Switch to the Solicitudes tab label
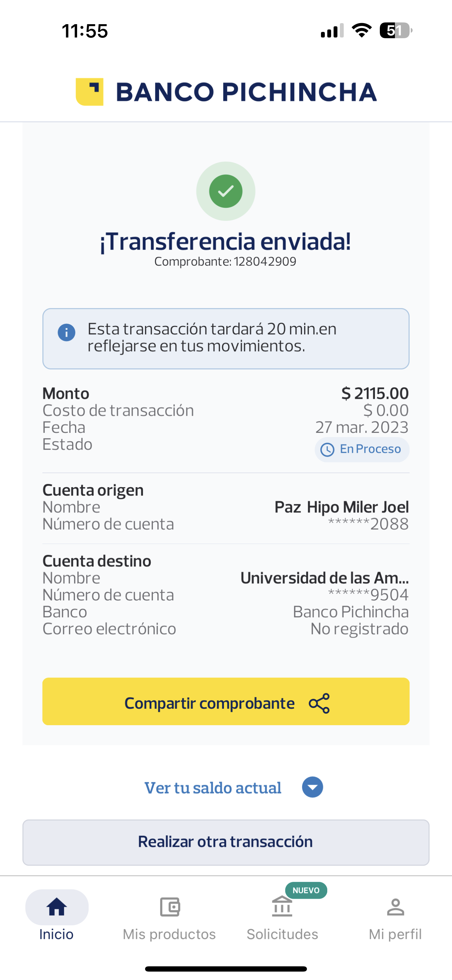Image resolution: width=452 pixels, height=980 pixels. 282,934
